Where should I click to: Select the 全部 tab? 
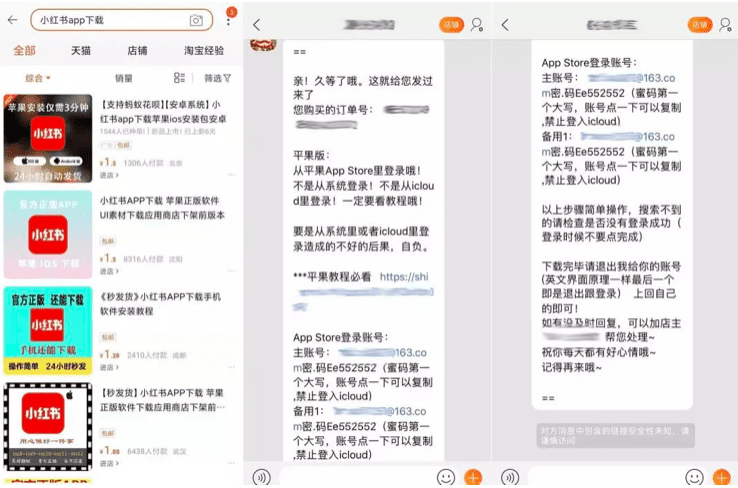point(24,50)
